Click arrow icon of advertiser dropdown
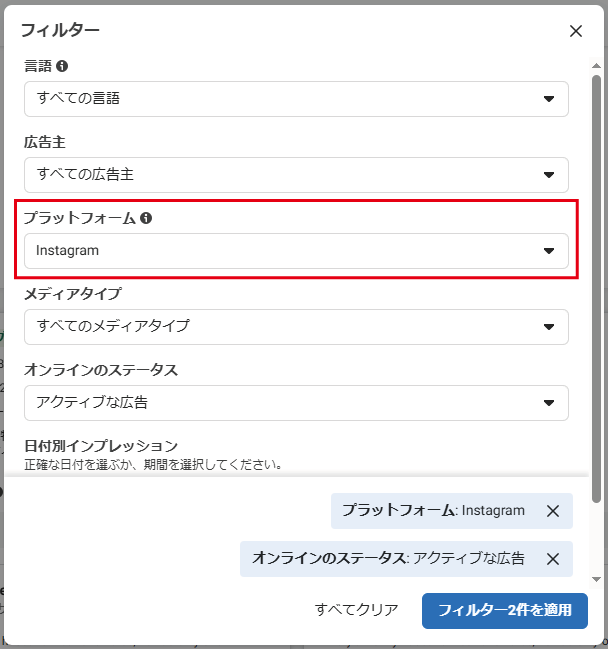Image resolution: width=608 pixels, height=649 pixels. pos(548,175)
